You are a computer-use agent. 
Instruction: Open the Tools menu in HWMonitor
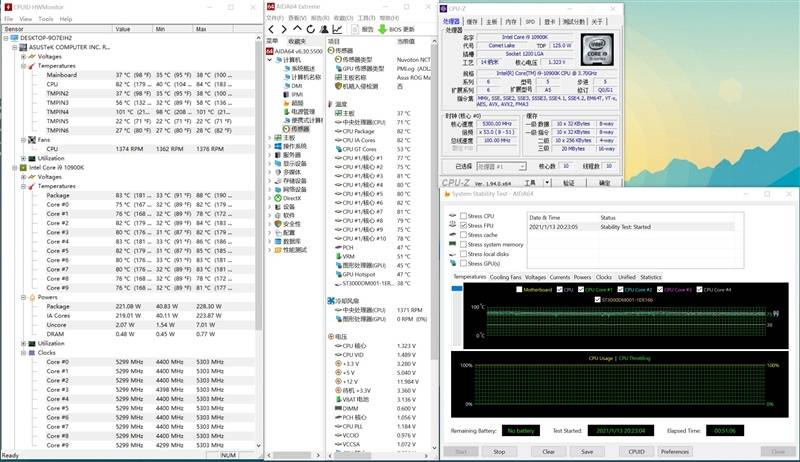coord(45,18)
